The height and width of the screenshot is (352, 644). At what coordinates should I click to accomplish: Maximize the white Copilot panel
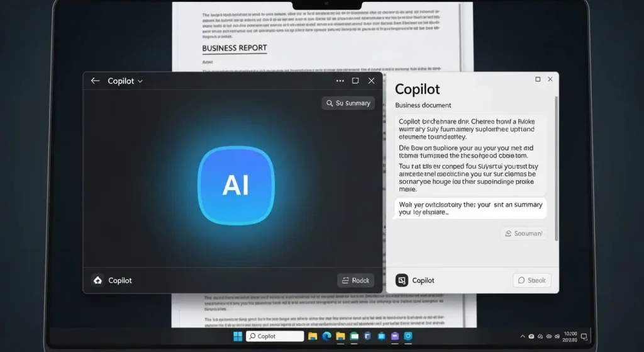(x=538, y=79)
